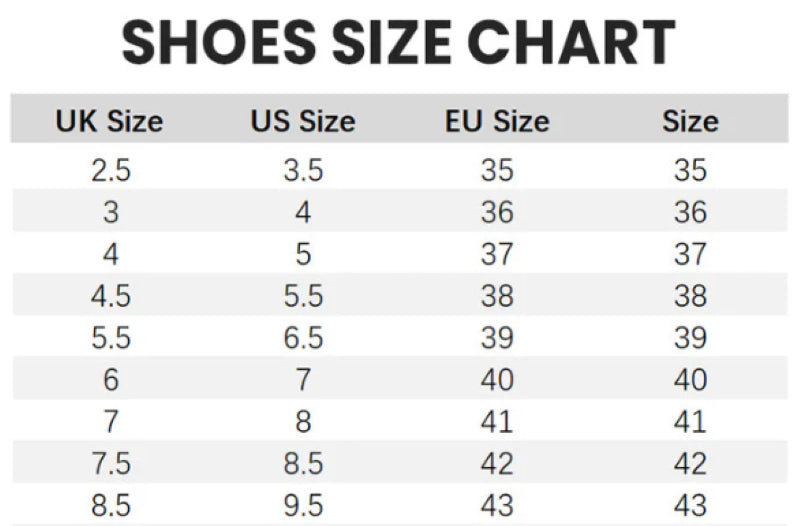The height and width of the screenshot is (526, 800).
Task: Select UK size 2.5 cell
Action: (110, 171)
